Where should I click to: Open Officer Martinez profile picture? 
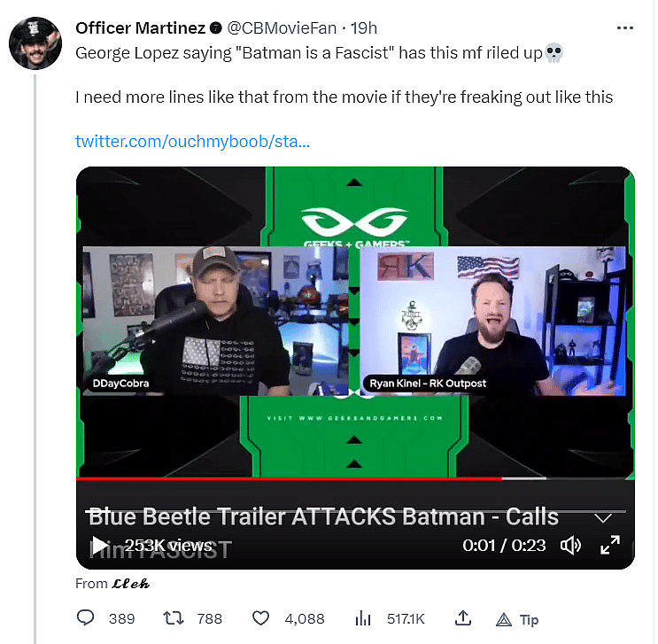[x=35, y=42]
